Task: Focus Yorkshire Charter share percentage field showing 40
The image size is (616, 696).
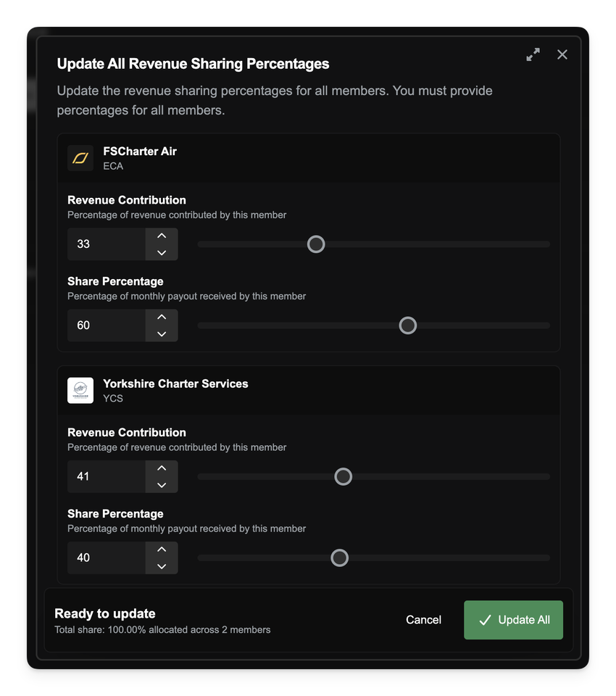Action: pyautogui.click(x=106, y=558)
